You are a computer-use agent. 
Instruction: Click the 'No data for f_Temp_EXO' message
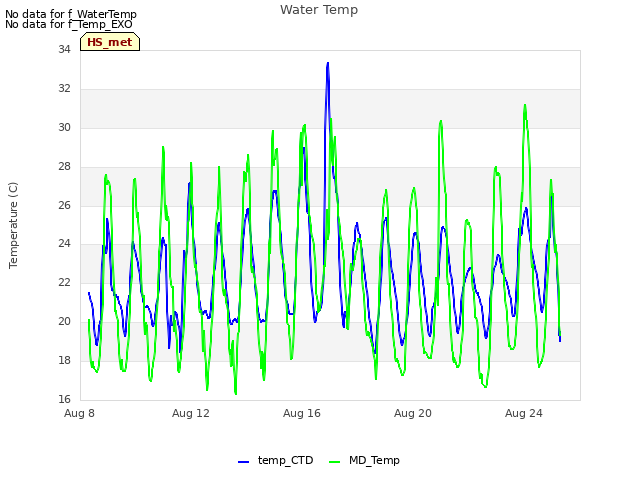click(x=69, y=24)
